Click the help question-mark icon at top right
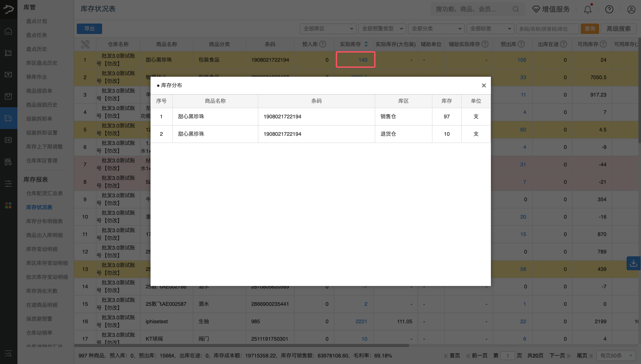Screen dimensions: 641x364 pyautogui.click(x=609, y=9)
